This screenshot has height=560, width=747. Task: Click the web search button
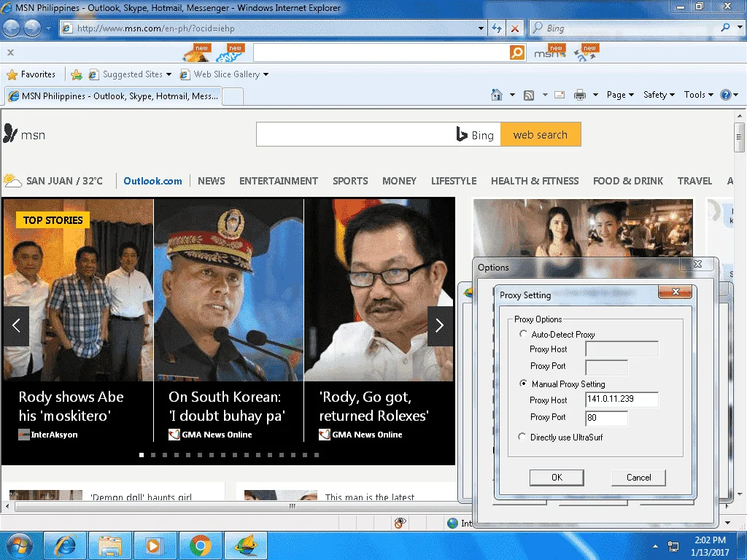click(x=541, y=134)
